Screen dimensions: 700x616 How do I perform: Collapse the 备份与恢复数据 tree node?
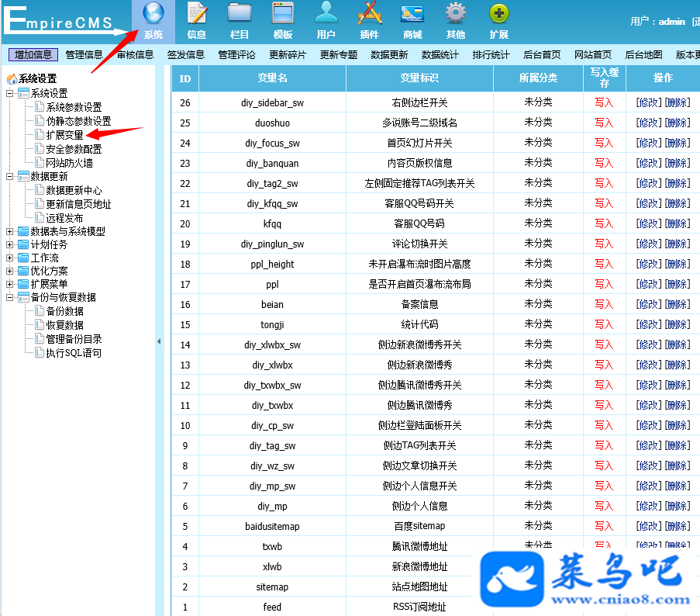tap(10, 297)
